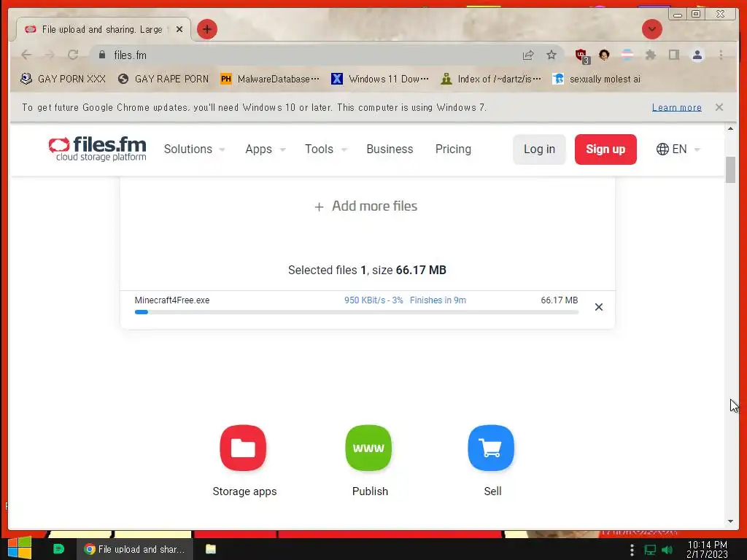Open the Chrome three-dot menu
The height and width of the screenshot is (560, 747).
pyautogui.click(x=721, y=55)
